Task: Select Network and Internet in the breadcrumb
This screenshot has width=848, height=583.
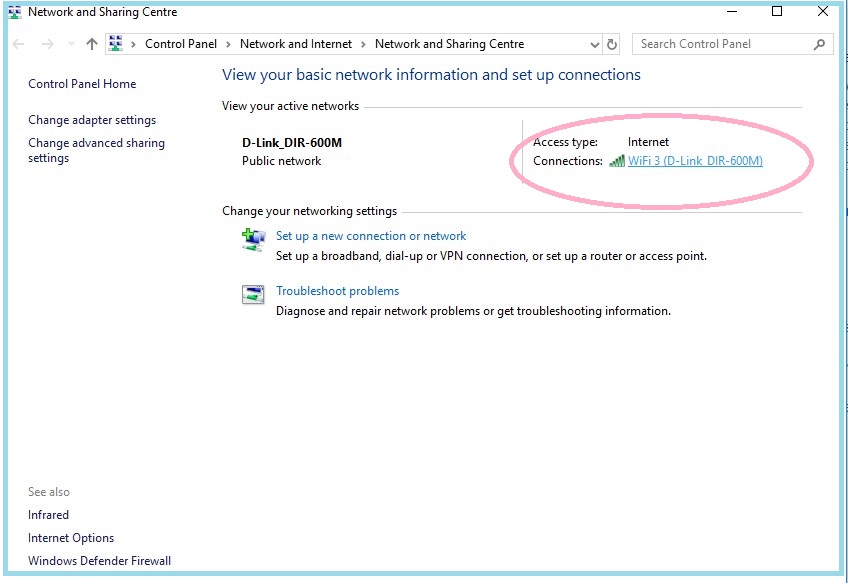Action: click(296, 44)
